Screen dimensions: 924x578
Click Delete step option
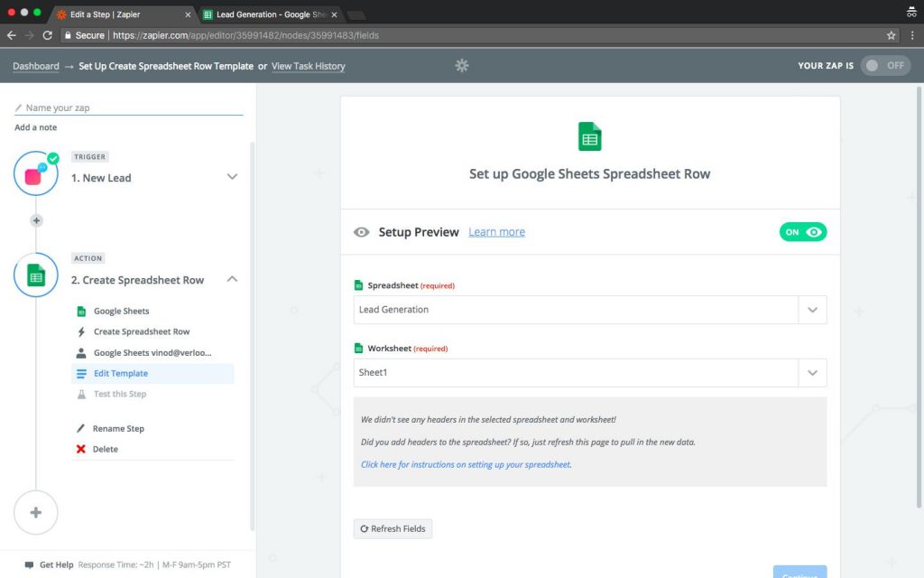point(106,449)
